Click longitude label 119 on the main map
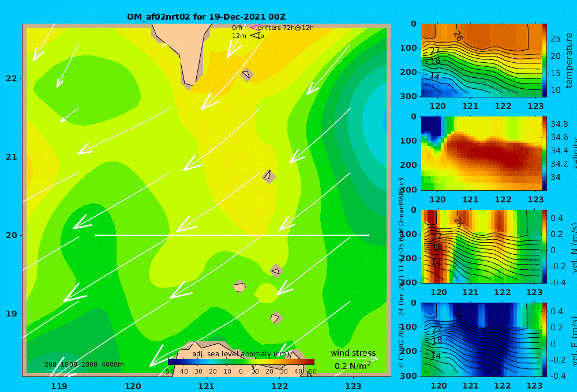The image size is (577, 392). coord(59,386)
